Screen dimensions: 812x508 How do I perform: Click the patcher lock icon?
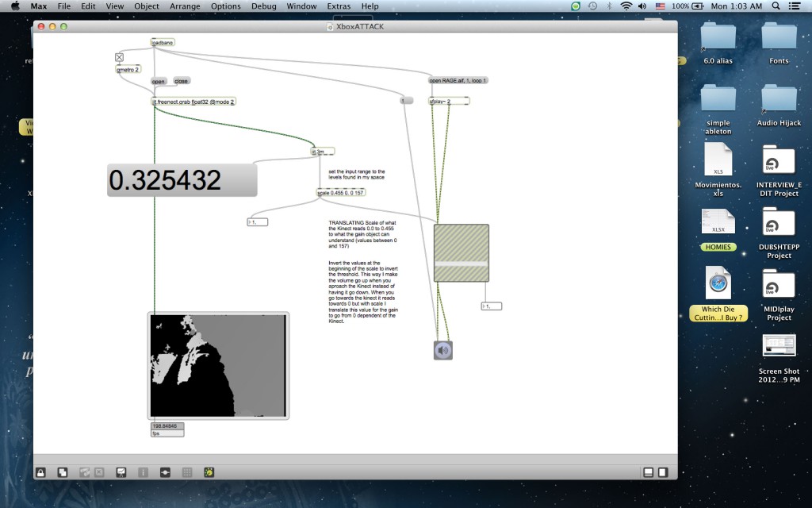click(x=40, y=471)
